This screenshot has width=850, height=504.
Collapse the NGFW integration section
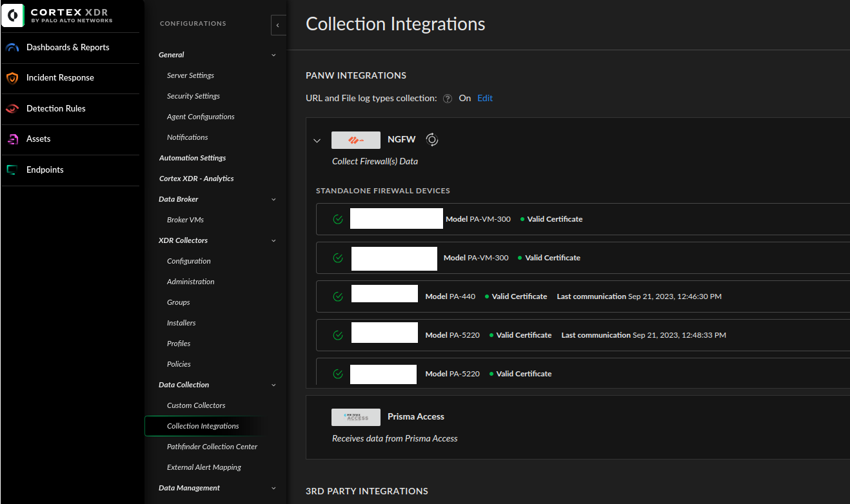(x=317, y=141)
